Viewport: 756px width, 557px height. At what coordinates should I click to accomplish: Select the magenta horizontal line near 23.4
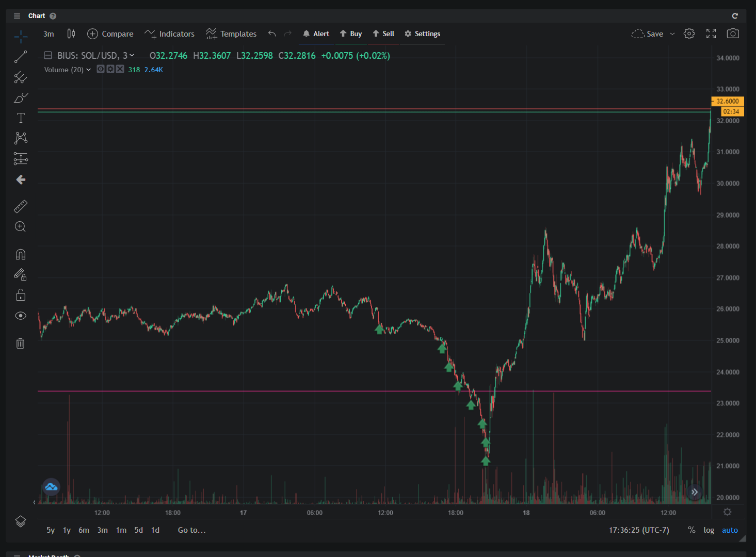coord(374,391)
